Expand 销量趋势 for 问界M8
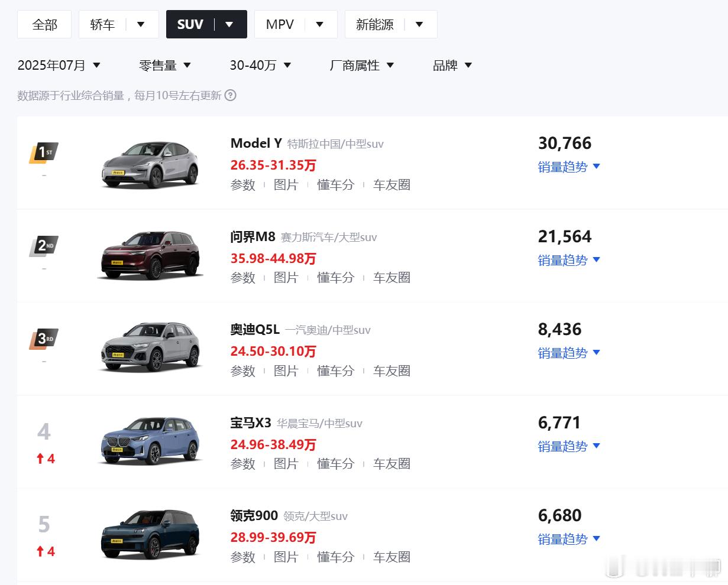The height and width of the screenshot is (585, 728). (569, 260)
